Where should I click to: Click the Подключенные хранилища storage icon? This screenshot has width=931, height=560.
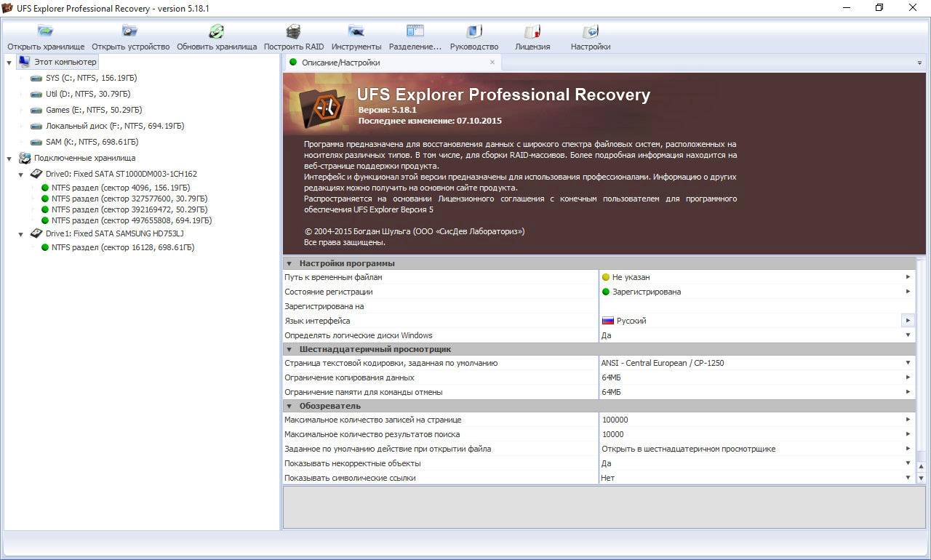click(x=25, y=158)
